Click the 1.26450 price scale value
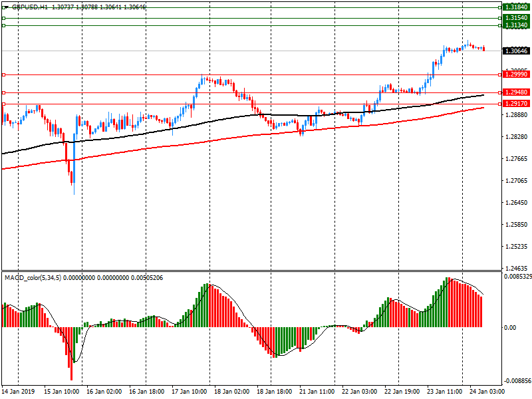The height and width of the screenshot is (399, 532). (517, 203)
